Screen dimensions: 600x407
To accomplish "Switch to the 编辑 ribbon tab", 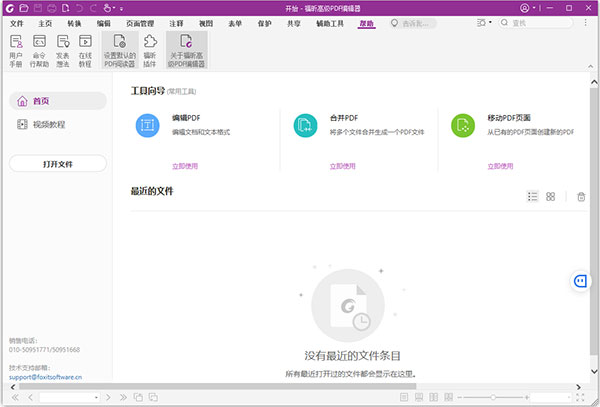I will coord(103,24).
